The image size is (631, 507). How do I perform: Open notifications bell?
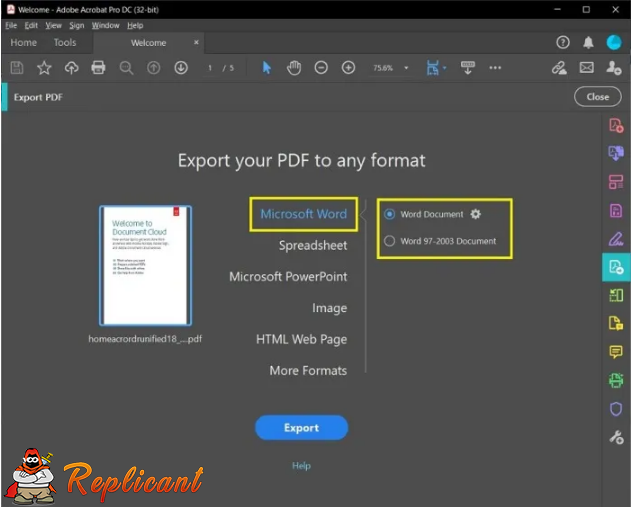(x=588, y=42)
